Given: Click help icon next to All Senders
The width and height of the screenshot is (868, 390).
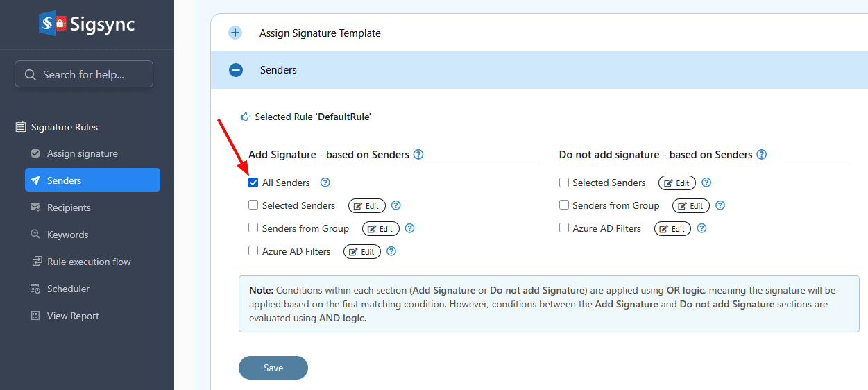Looking at the screenshot, I should (325, 183).
